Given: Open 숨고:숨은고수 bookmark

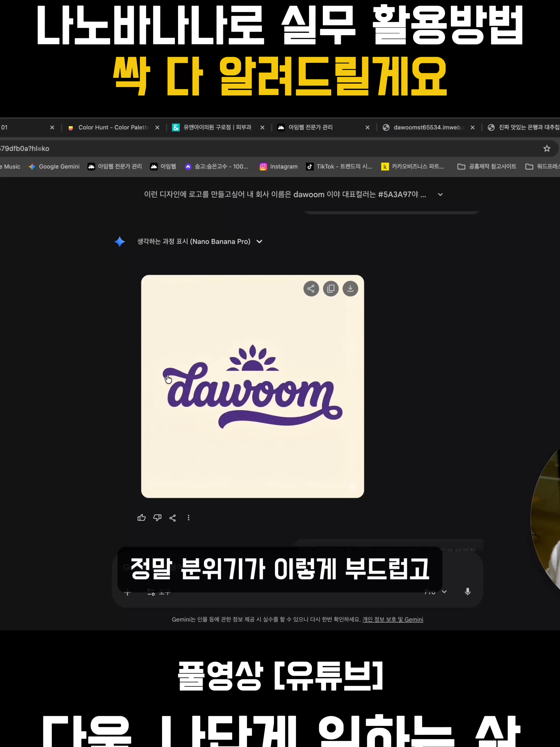Looking at the screenshot, I should click(x=216, y=167).
